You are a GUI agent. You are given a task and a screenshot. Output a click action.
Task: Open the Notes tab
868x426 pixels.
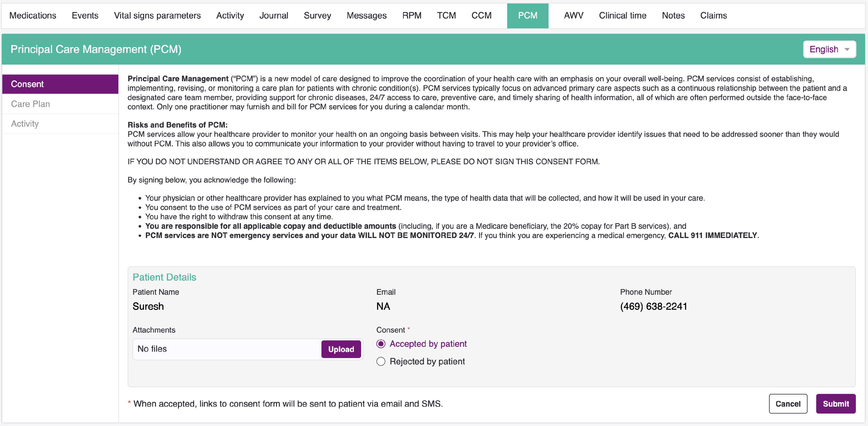pos(673,16)
